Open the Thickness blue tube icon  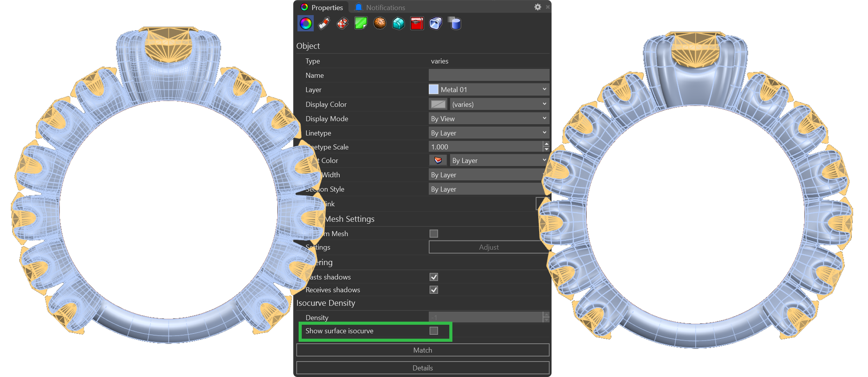(435, 24)
